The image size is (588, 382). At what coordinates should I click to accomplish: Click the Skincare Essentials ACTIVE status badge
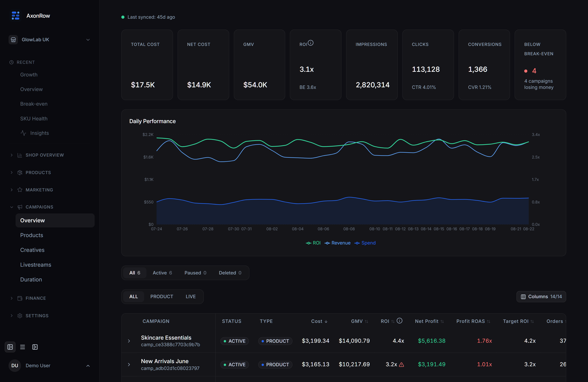point(234,341)
